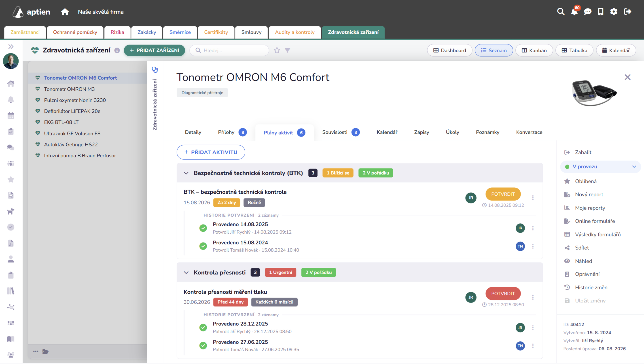
Task: Close the Tonometr OMRON M6 Comfort detail
Action: tap(627, 77)
